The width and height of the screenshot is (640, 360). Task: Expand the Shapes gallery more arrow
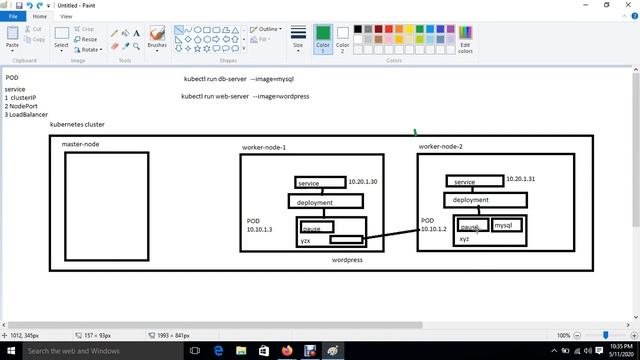244,49
